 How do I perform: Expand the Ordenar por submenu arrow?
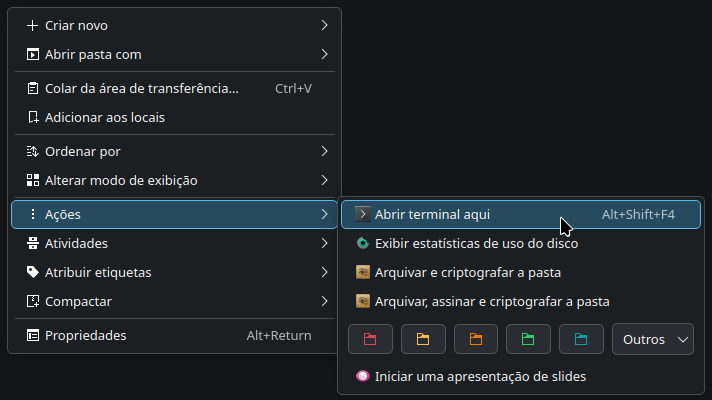tap(324, 152)
